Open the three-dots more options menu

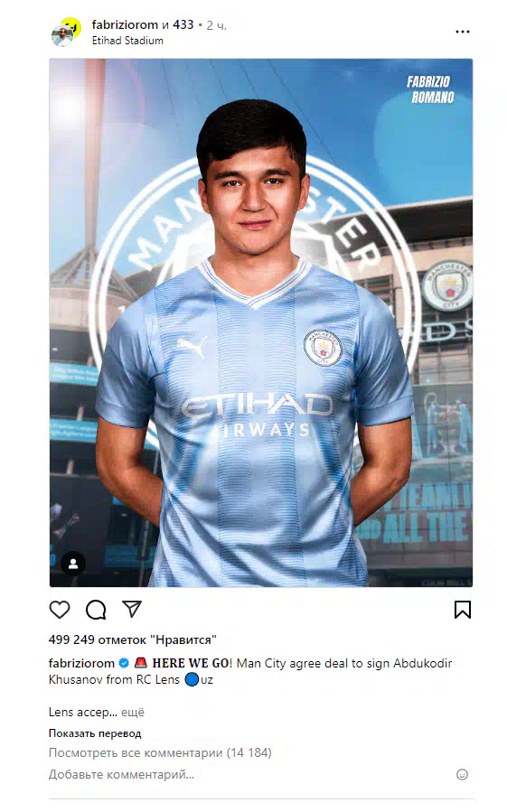pos(463,32)
